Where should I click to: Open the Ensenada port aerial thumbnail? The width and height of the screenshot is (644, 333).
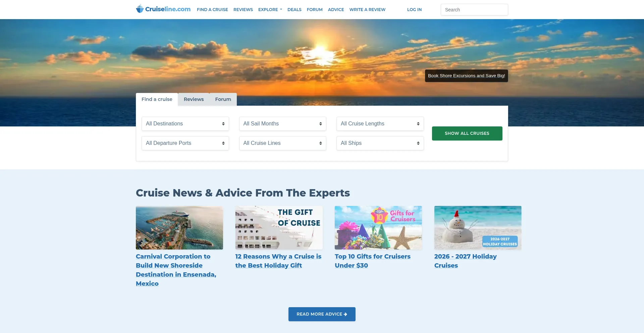[179, 228]
